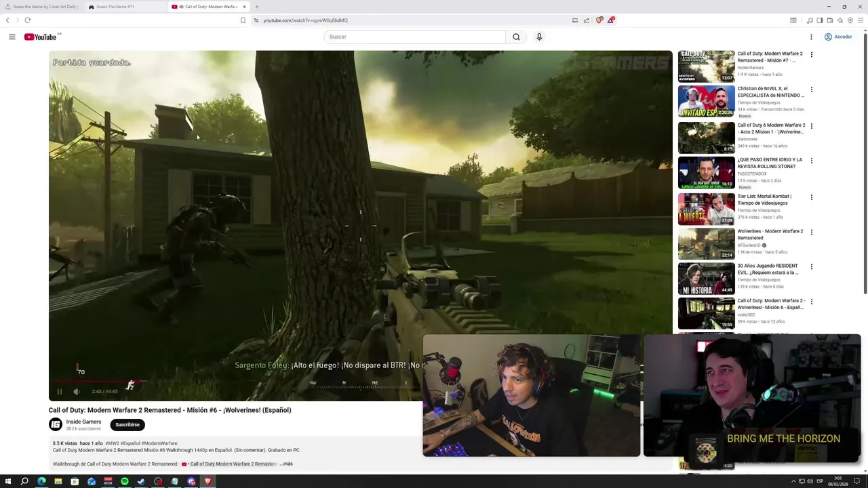Open Steam from the taskbar
Image resolution: width=868 pixels, height=488 pixels.
tap(141, 481)
